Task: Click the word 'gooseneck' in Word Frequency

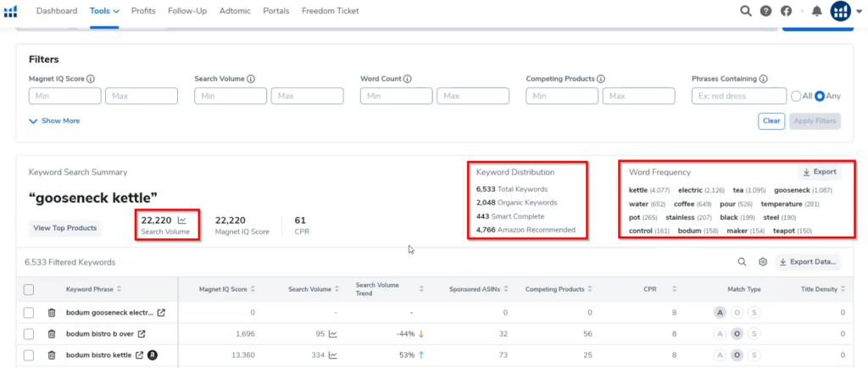Action: click(x=792, y=191)
